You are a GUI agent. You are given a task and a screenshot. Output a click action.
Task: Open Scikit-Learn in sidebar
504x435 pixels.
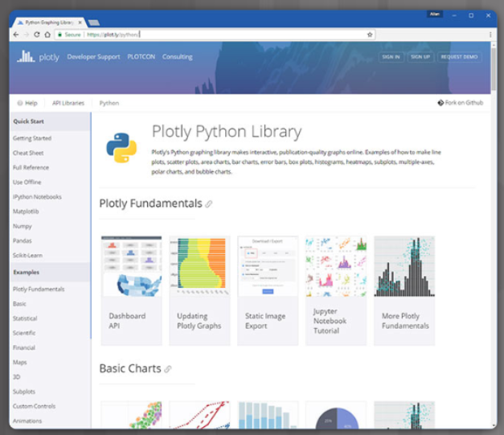(27, 256)
